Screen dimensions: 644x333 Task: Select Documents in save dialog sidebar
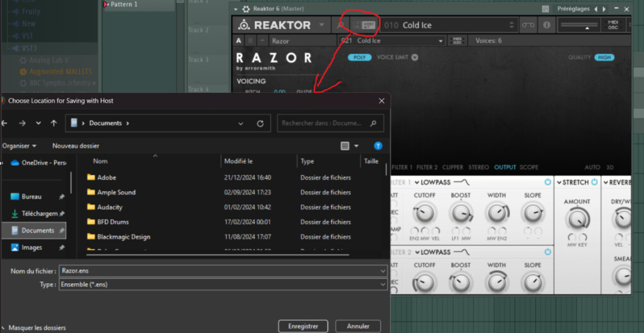(x=35, y=231)
